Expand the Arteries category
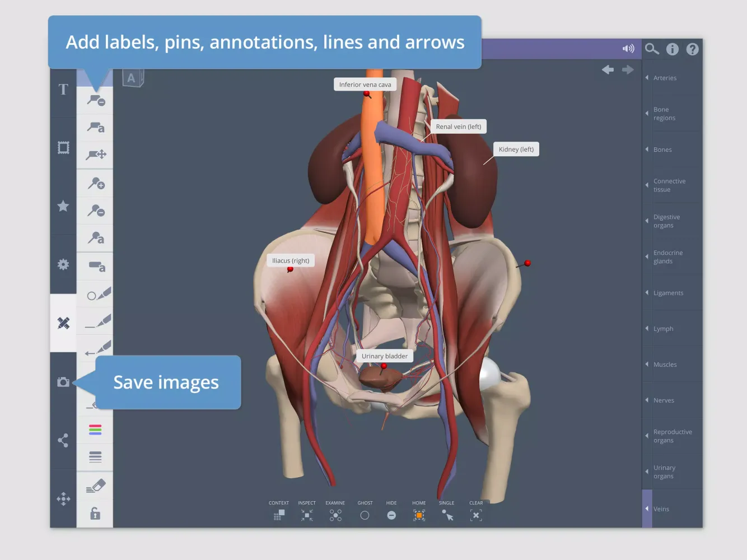Screen dimensions: 747x560 [665, 78]
